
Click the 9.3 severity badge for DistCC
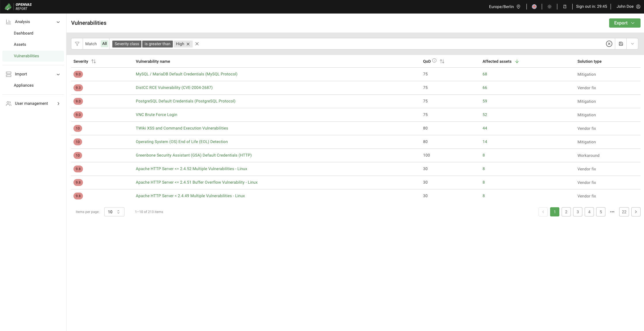tap(78, 88)
